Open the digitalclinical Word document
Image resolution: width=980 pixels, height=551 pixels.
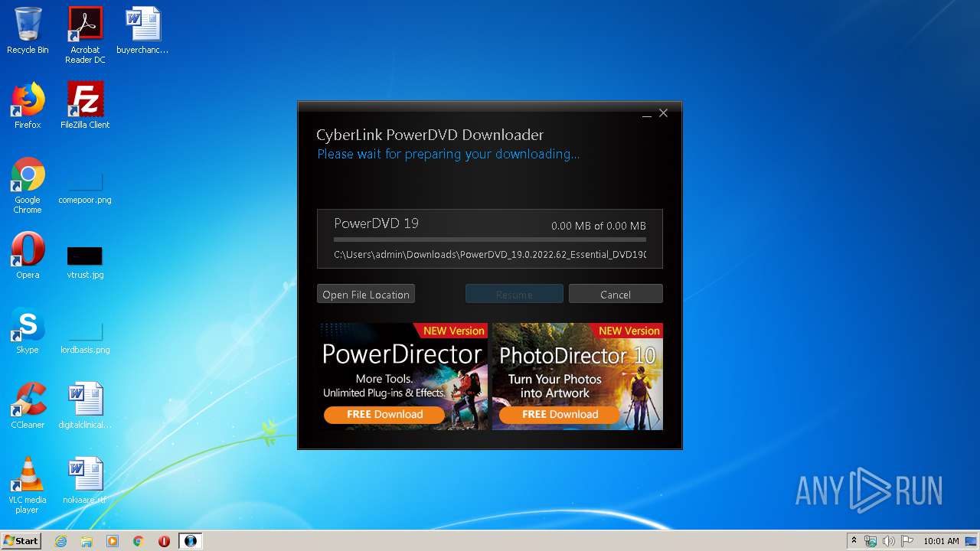[x=85, y=406]
